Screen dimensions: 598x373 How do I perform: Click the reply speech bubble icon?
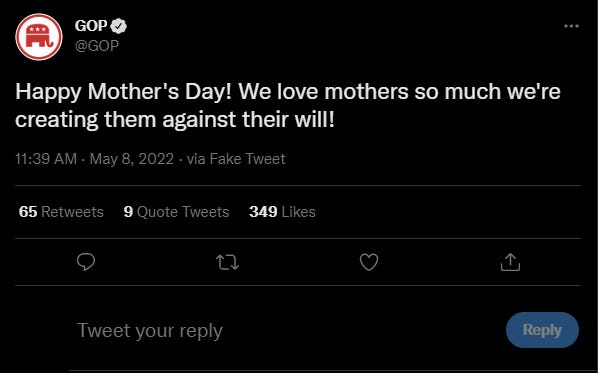point(86,262)
